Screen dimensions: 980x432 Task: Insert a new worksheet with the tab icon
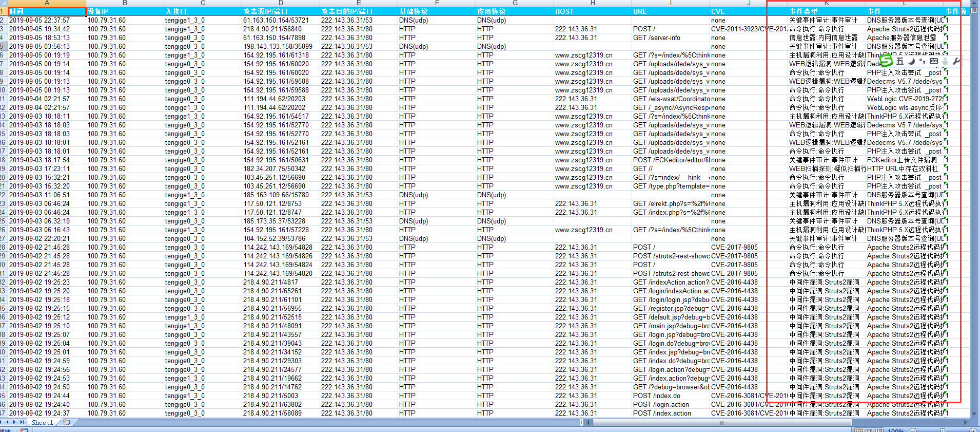(x=66, y=422)
